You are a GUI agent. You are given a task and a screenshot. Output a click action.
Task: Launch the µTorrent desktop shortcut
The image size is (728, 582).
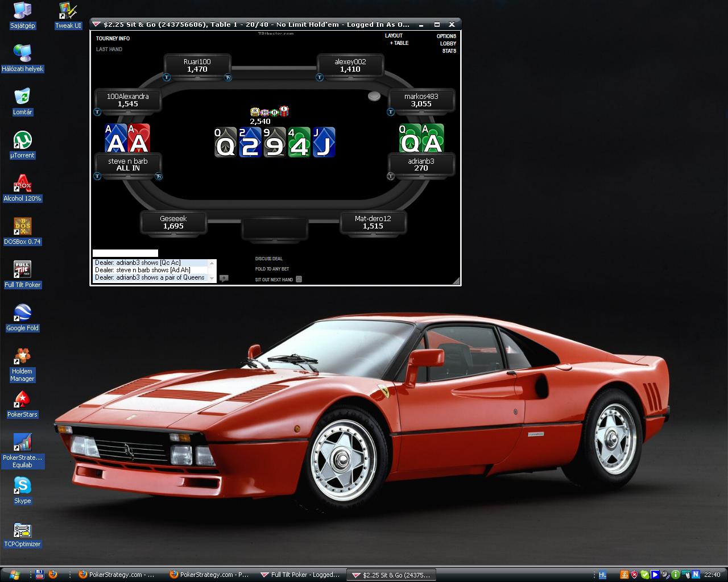pos(22,145)
